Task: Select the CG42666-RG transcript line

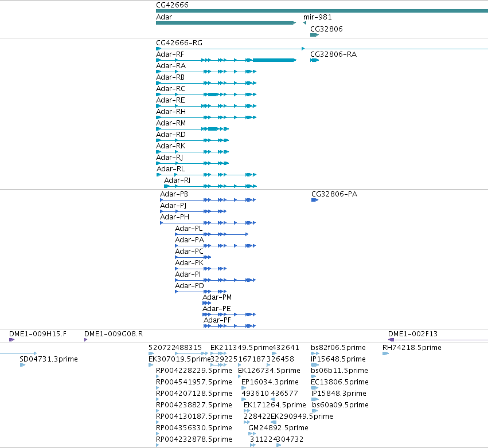Action: (322, 49)
